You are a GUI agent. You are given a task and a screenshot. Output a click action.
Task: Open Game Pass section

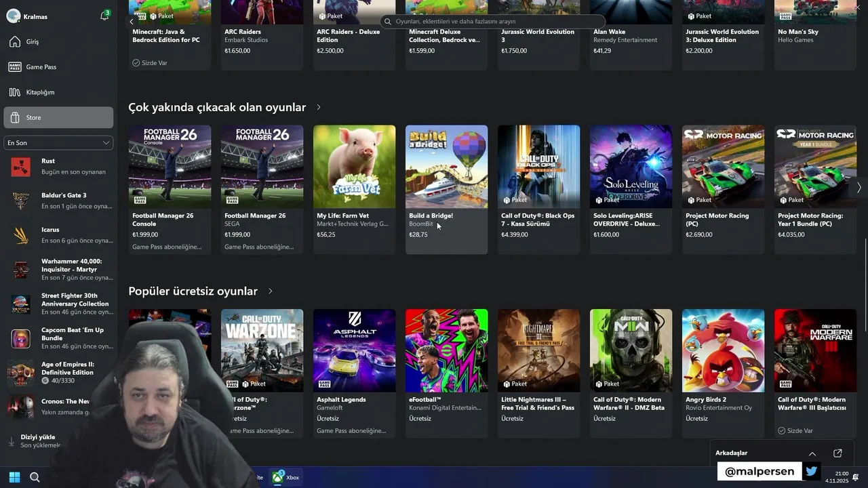click(58, 67)
